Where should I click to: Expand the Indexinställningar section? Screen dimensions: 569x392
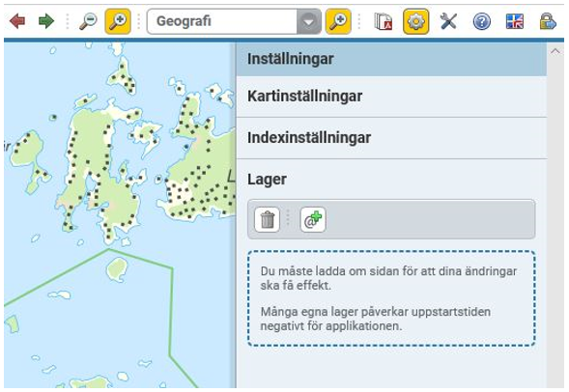coord(391,138)
